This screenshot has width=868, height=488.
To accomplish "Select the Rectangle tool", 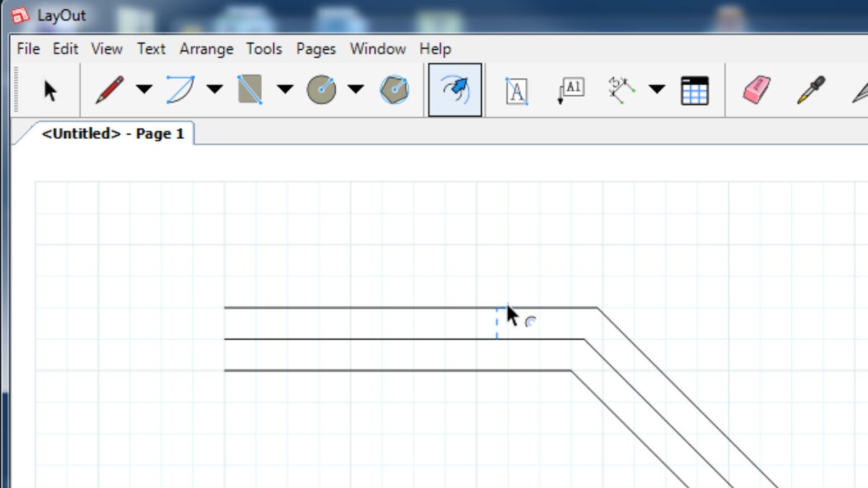I will point(250,90).
